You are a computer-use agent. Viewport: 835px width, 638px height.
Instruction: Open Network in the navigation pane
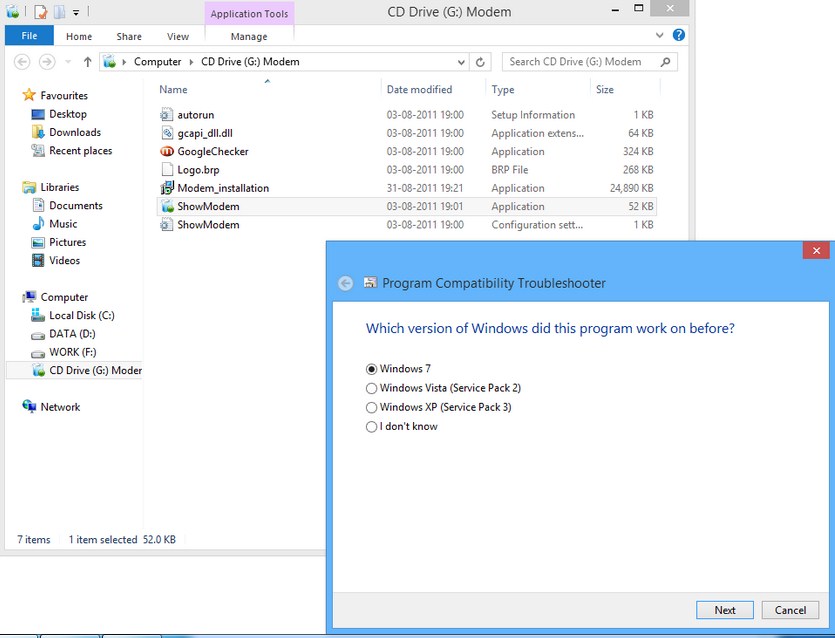click(60, 407)
